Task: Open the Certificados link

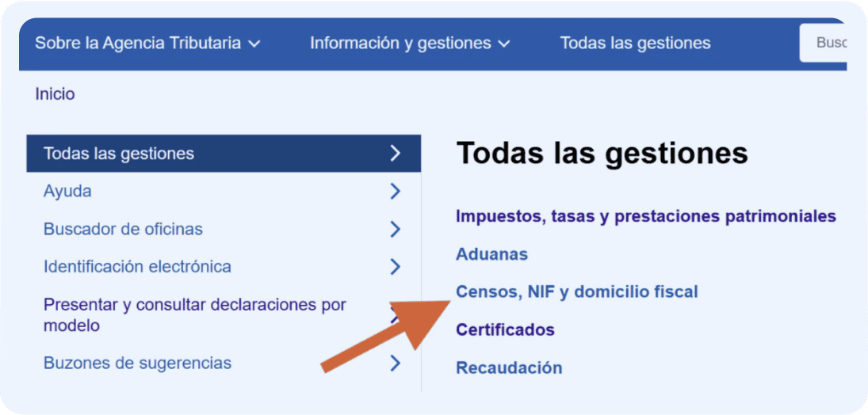Action: tap(505, 329)
